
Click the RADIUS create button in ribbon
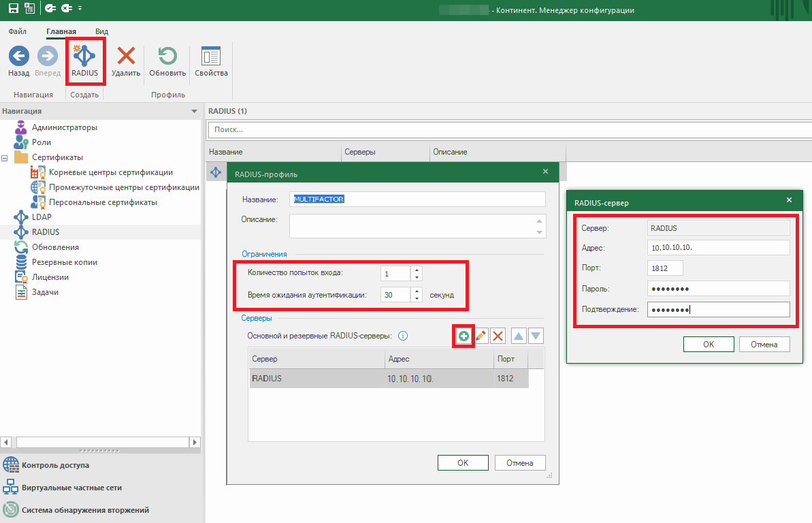(85, 61)
